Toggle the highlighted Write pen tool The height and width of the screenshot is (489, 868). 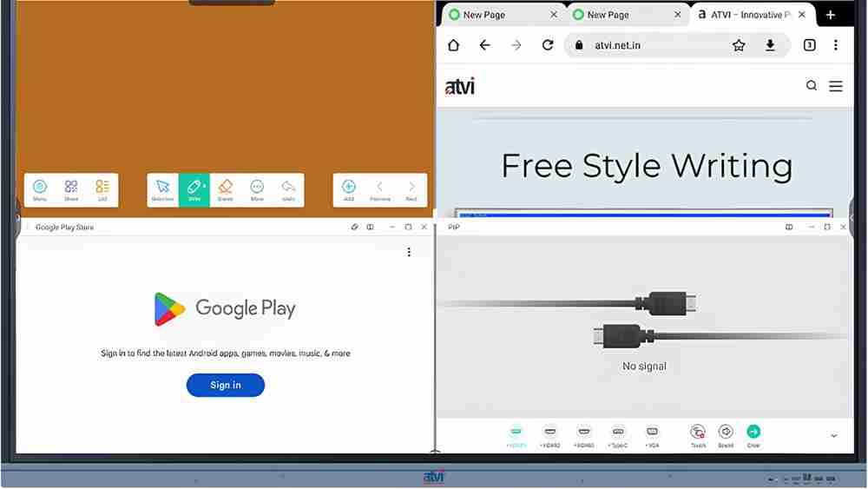[194, 190]
